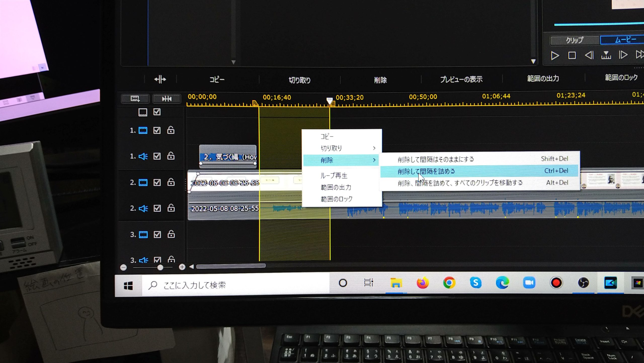Screen dimensions: 644x363
Task: Choose 削除して間隔はそのままにする
Action: click(x=480, y=159)
